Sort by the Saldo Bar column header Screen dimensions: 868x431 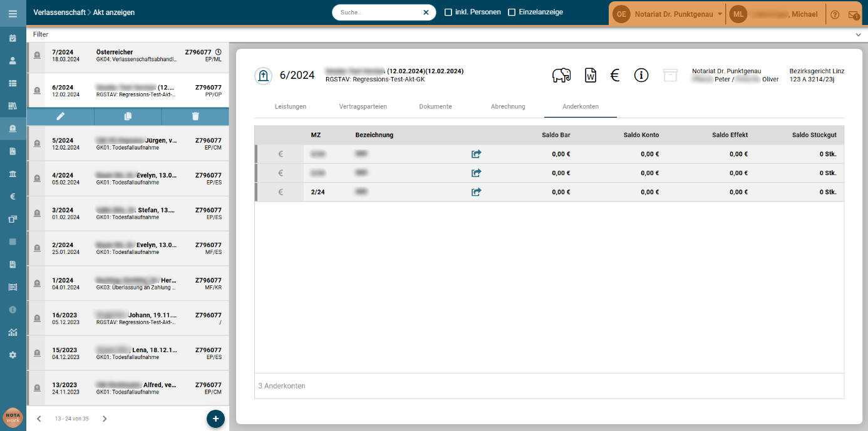click(556, 135)
